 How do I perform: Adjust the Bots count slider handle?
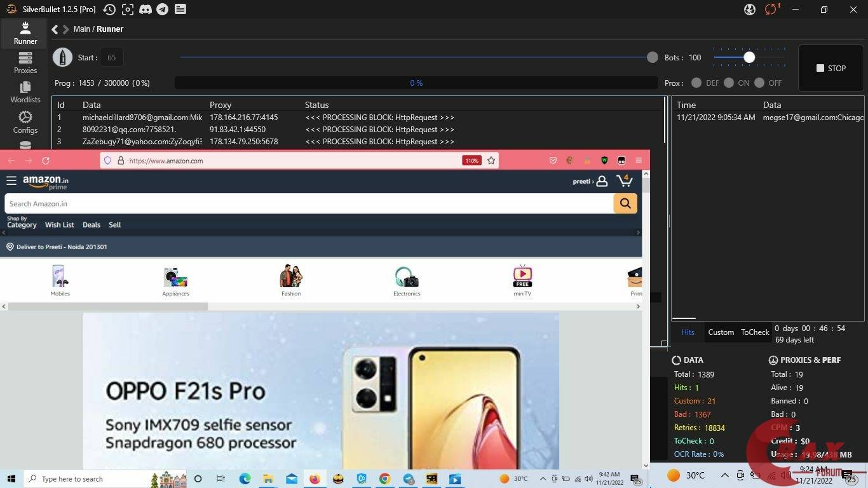point(749,57)
